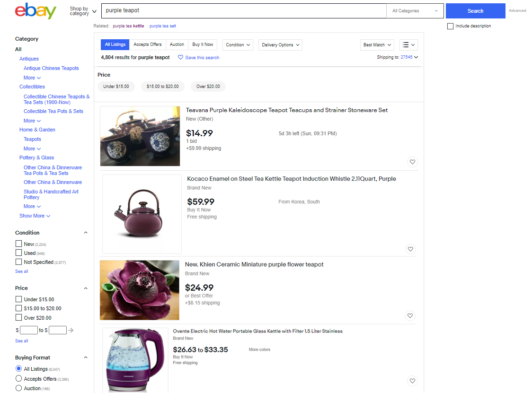Image resolution: width=532 pixels, height=393 pixels.
Task: Open Antiques category
Action: (x=29, y=59)
